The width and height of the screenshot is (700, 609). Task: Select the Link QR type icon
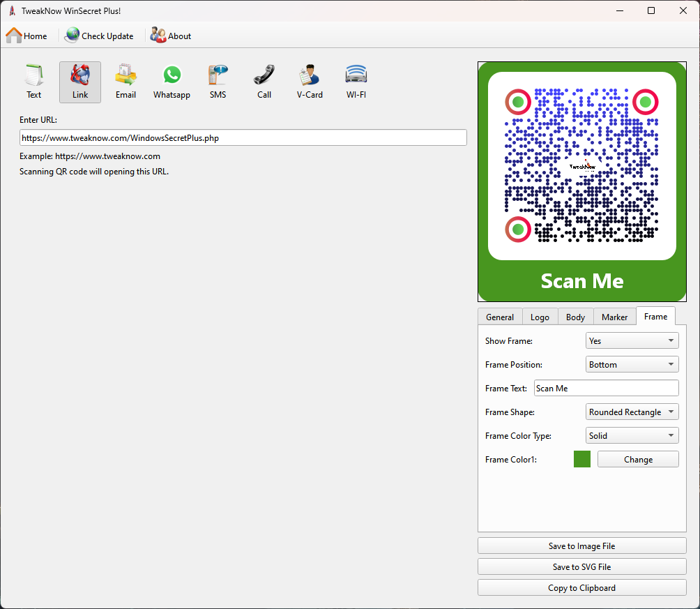tap(80, 82)
